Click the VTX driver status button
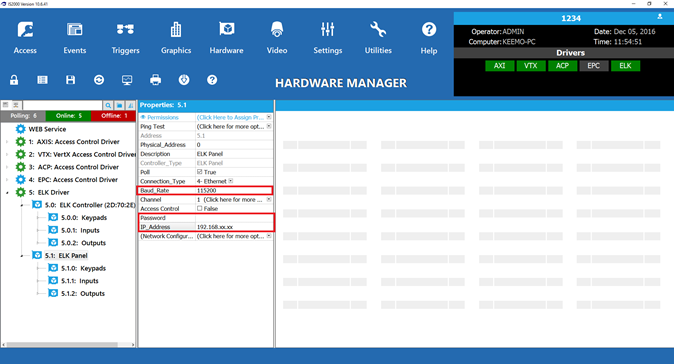 coord(531,66)
